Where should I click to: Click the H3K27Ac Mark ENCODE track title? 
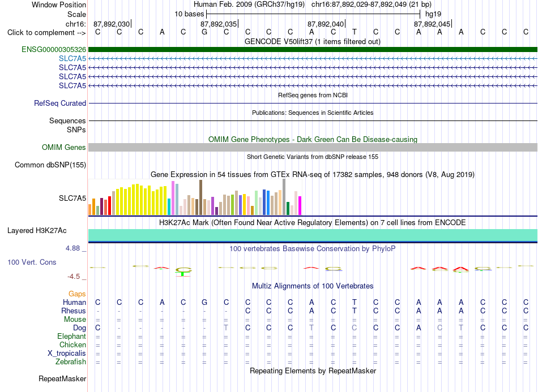coord(313,222)
